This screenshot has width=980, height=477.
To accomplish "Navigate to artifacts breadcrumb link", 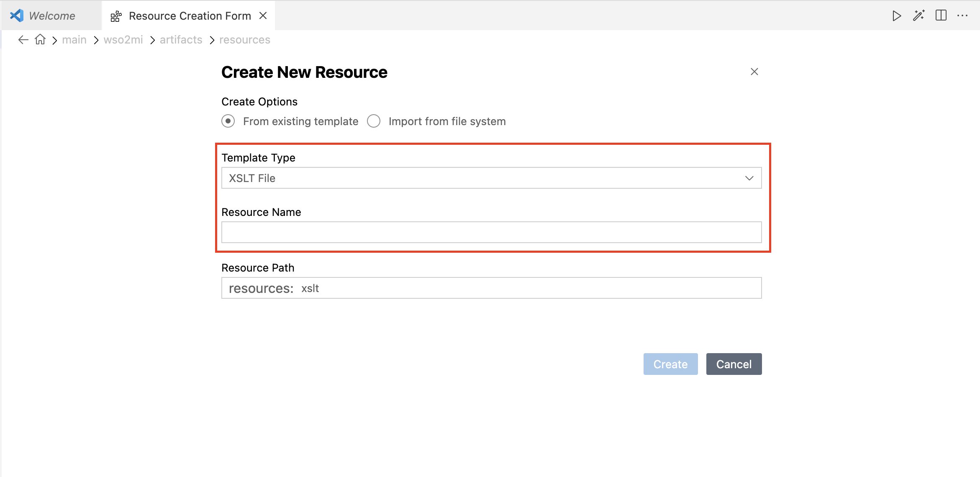I will pyautogui.click(x=181, y=40).
